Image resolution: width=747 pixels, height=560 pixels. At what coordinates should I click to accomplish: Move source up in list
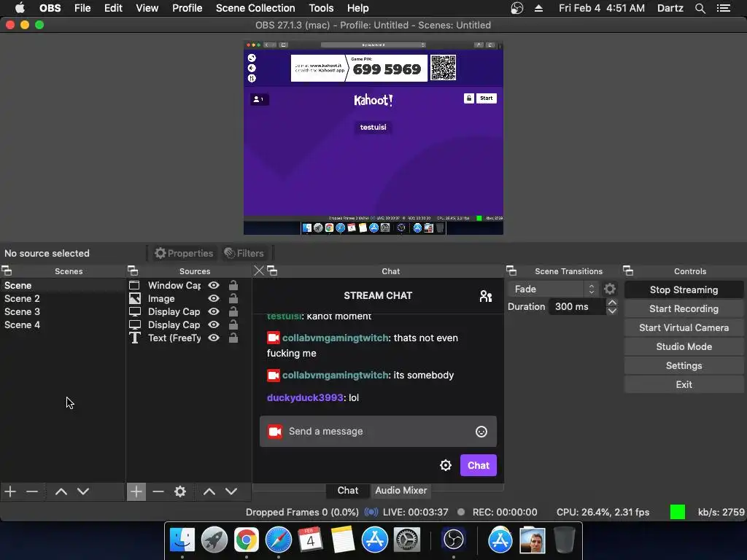(209, 491)
